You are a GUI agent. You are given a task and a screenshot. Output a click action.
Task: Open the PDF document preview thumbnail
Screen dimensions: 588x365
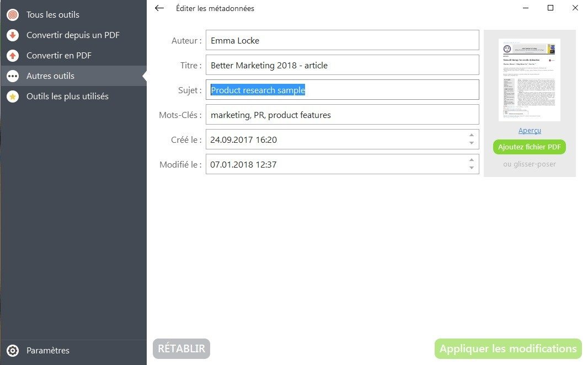coord(530,80)
